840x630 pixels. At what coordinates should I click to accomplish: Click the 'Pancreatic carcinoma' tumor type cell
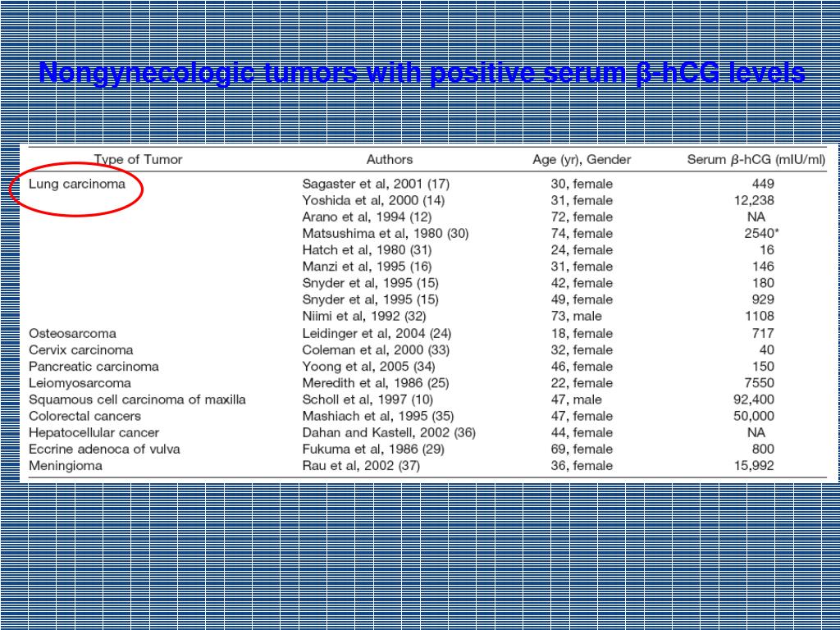[x=94, y=367]
